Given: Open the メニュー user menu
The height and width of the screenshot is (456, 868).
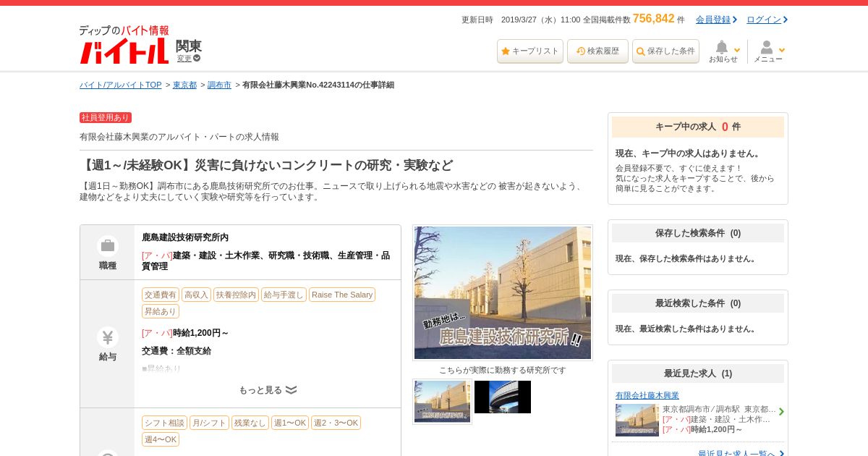Looking at the screenshot, I should click(x=769, y=51).
